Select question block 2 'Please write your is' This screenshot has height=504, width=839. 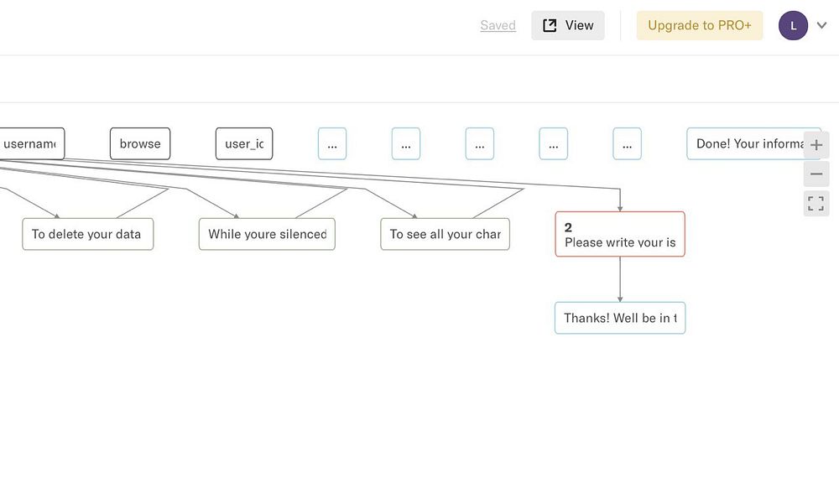(x=620, y=234)
